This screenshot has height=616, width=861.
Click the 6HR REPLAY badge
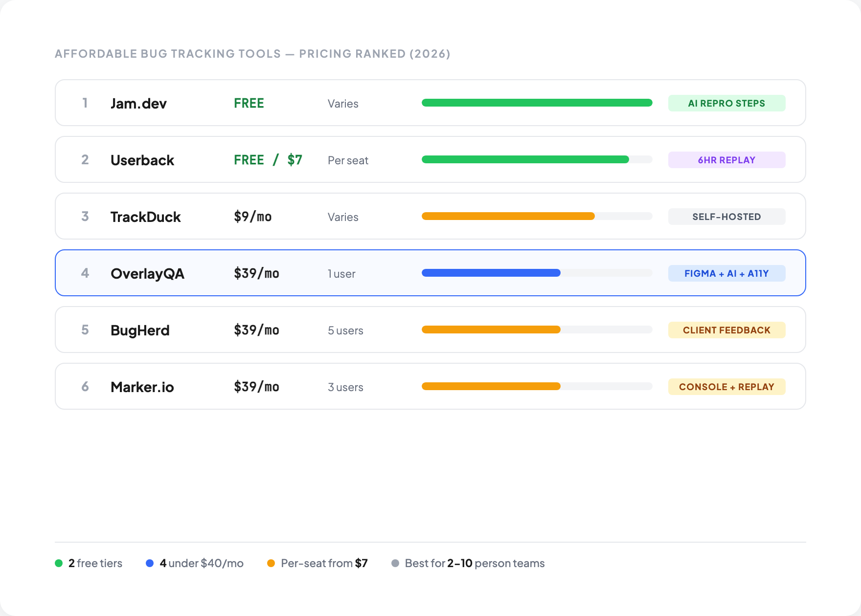pyautogui.click(x=726, y=160)
